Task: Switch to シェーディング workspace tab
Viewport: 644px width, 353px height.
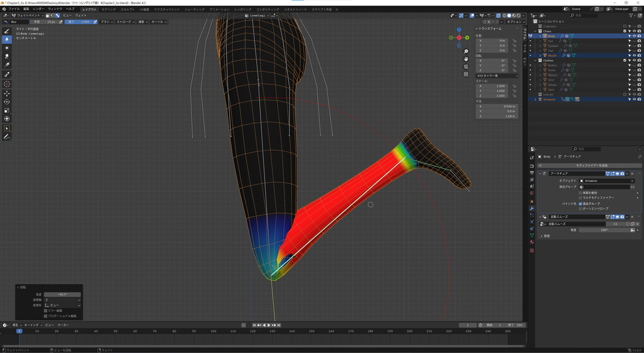Action: [194, 9]
